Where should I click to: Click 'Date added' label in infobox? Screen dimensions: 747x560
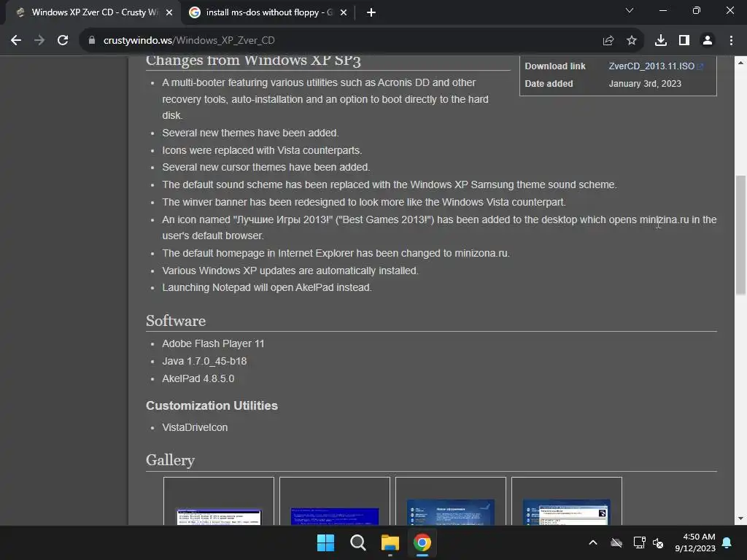549,84
